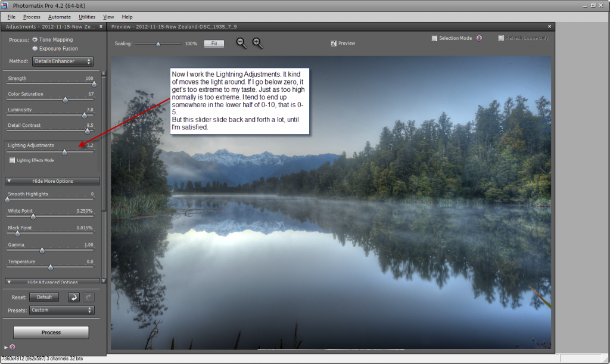Open the Process menu

(x=32, y=17)
